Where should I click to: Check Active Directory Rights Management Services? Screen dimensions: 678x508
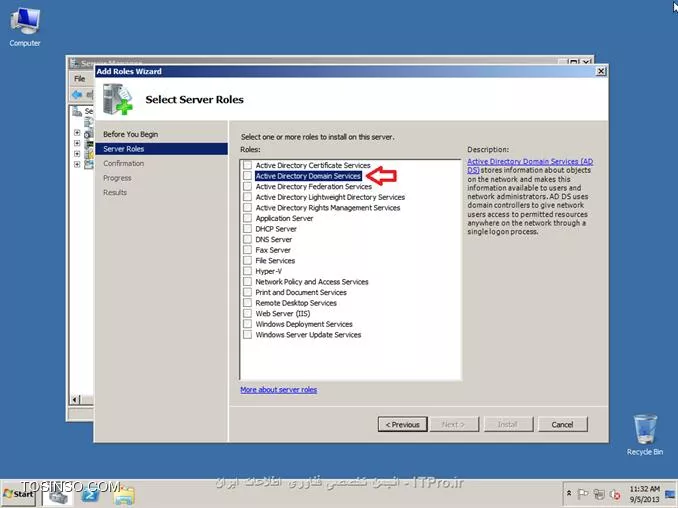tap(247, 208)
